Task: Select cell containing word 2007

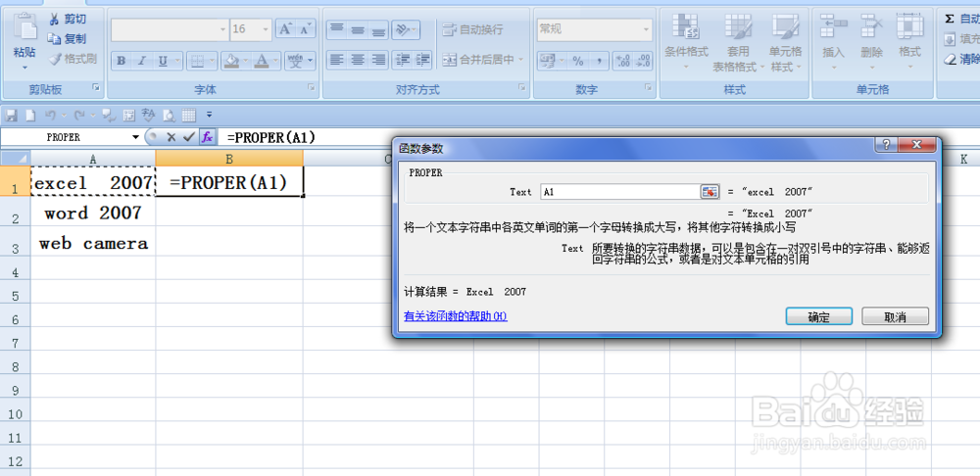Action: pos(93,213)
